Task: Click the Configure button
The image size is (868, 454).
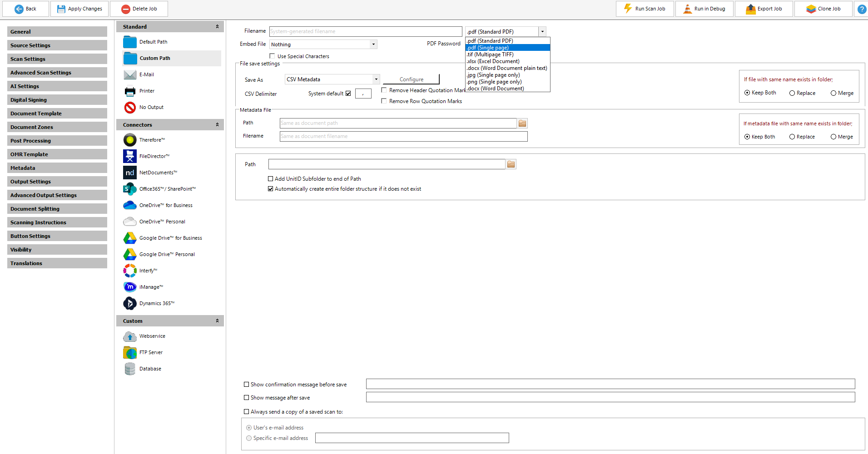Action: point(411,79)
